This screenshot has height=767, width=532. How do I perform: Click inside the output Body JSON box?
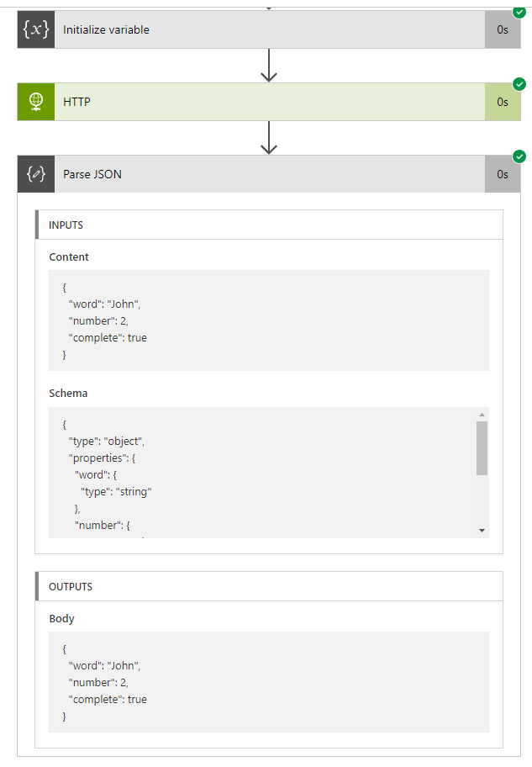pos(268,681)
